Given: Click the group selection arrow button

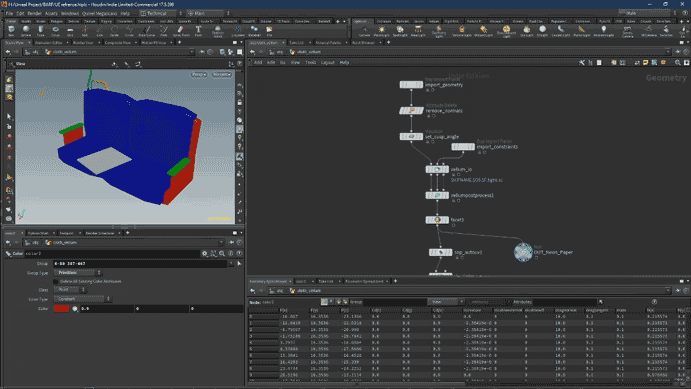Looking at the screenshot, I should (239, 263).
